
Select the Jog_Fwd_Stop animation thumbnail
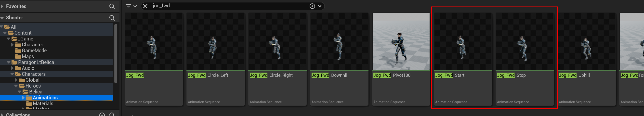pos(525,41)
